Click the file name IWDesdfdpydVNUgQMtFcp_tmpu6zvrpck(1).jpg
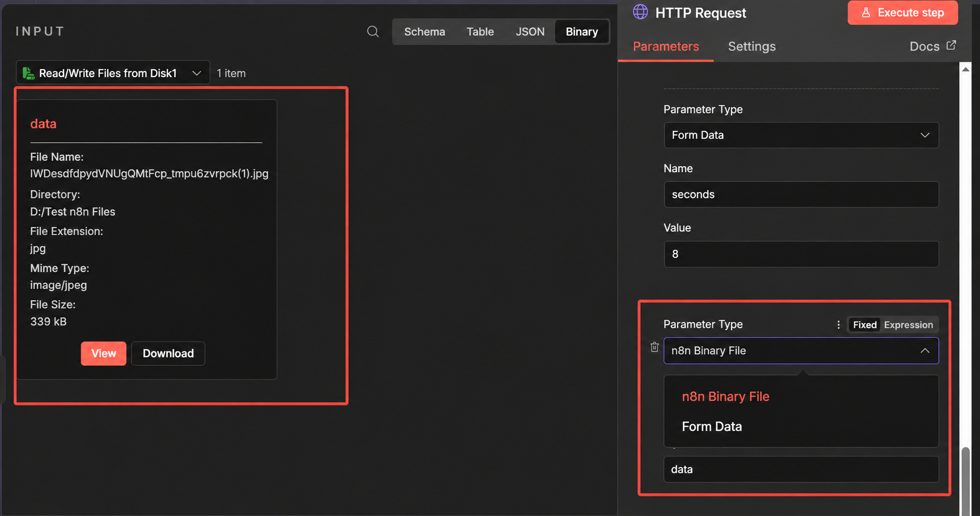 click(149, 174)
